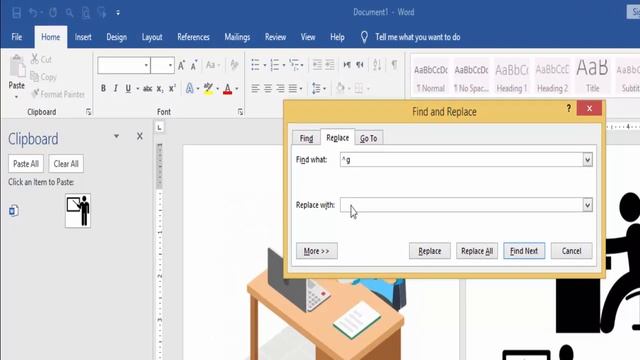Click the Redo icon in title bar

[x=53, y=13]
